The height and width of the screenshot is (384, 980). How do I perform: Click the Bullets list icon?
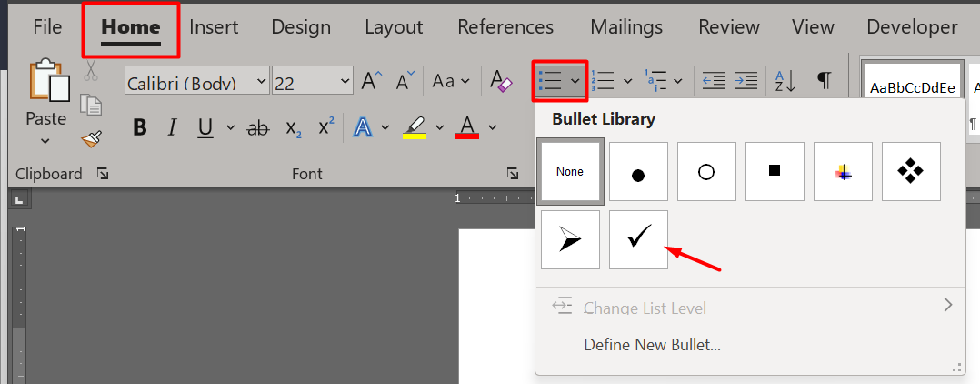551,81
